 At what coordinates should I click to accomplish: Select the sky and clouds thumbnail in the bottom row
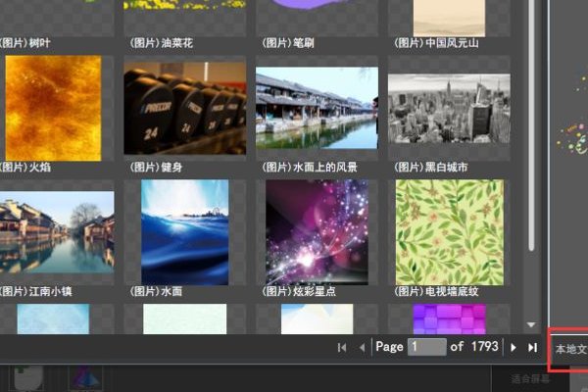pyautogui.click(x=317, y=318)
